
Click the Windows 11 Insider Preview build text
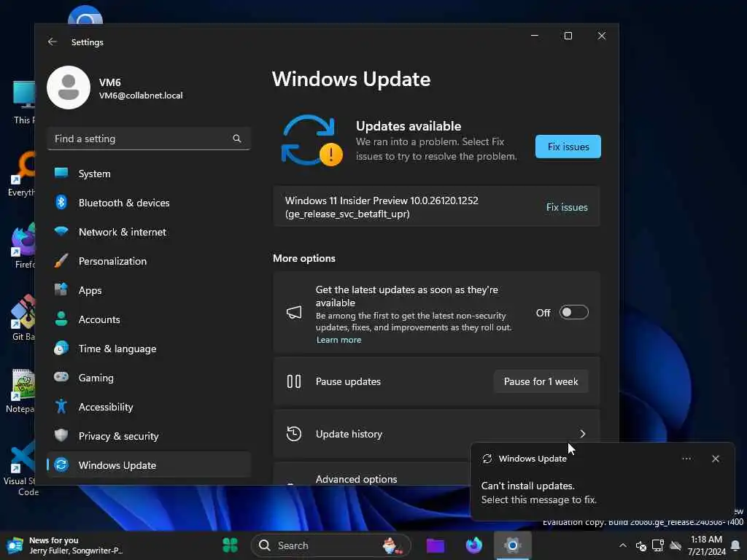click(381, 207)
